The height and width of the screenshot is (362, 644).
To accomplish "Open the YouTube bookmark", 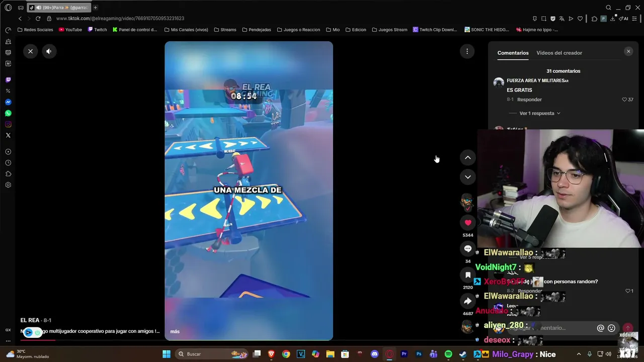I will [70, 30].
